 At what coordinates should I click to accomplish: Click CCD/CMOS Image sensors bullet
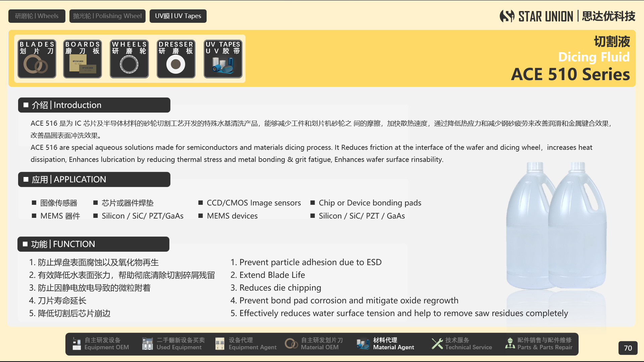click(250, 203)
